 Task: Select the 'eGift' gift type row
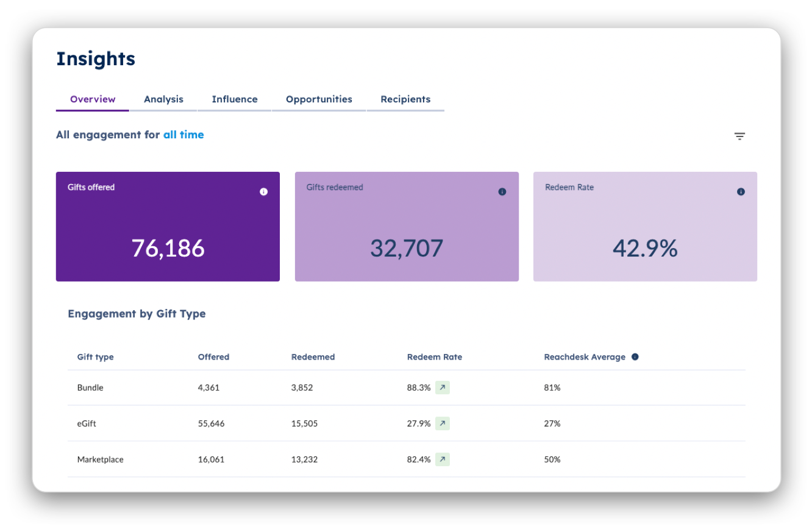(407, 424)
